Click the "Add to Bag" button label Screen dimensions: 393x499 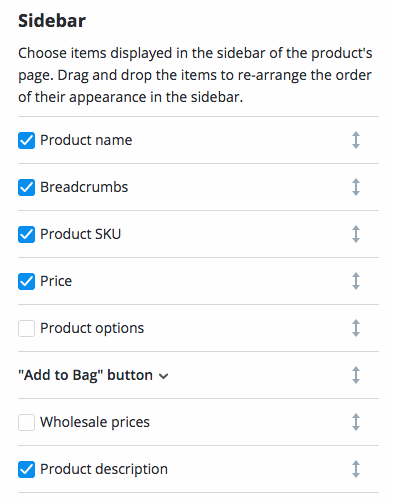[85, 375]
